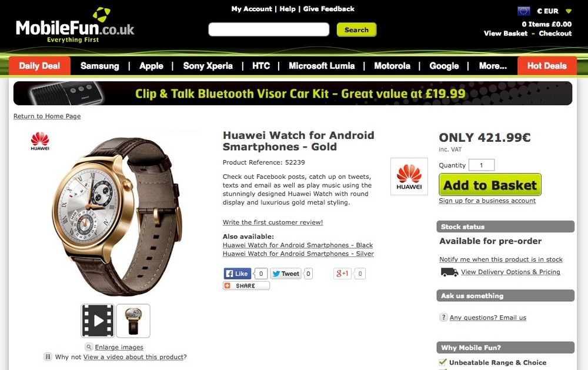Open the Huawei Watch Silver link

[298, 254]
